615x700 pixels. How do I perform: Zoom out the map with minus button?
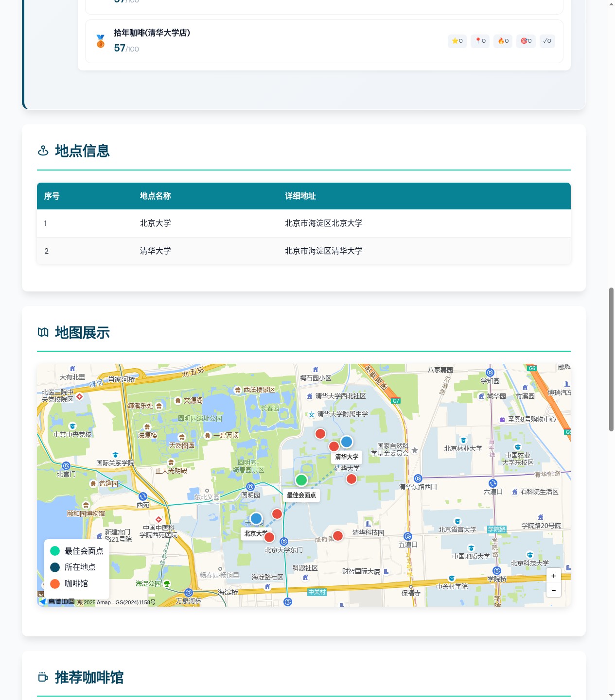click(x=553, y=590)
